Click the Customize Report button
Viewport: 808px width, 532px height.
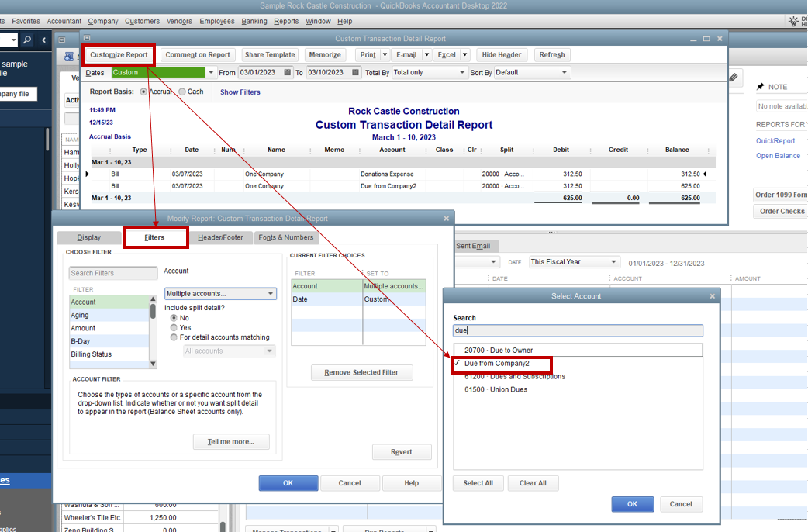(x=119, y=54)
